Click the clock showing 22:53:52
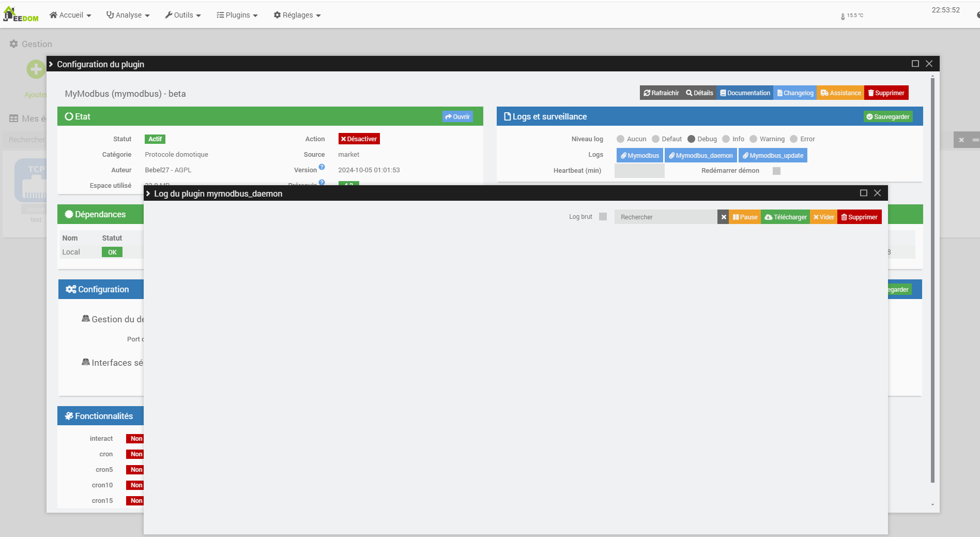 (945, 10)
